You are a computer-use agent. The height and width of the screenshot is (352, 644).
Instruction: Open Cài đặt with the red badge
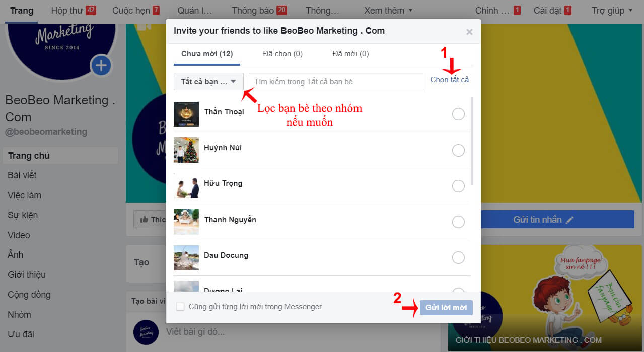[x=552, y=10]
